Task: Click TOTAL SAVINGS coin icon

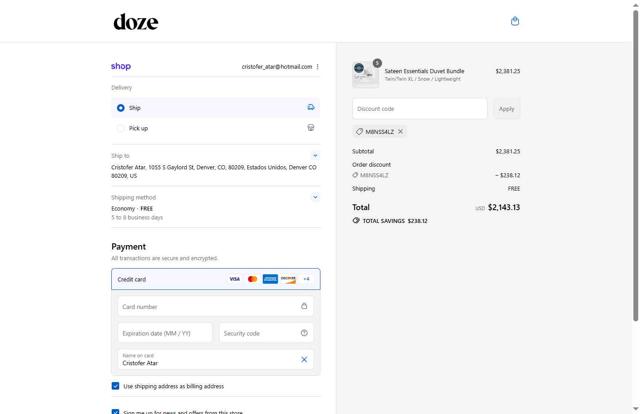Action: [x=356, y=220]
